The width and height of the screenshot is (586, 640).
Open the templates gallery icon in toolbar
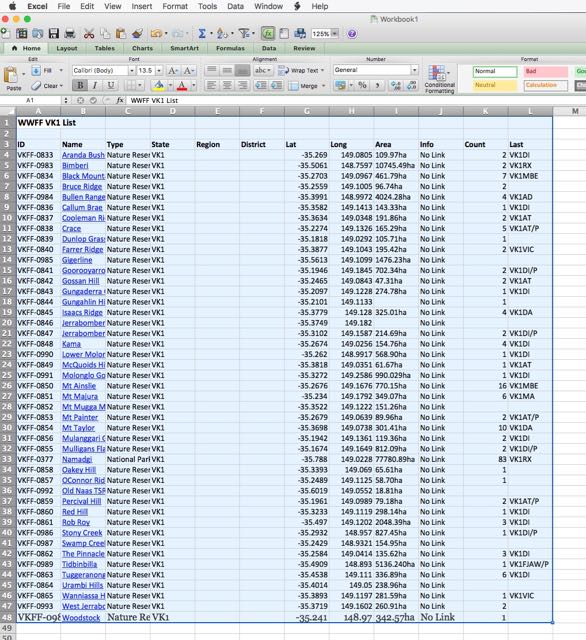click(22, 33)
